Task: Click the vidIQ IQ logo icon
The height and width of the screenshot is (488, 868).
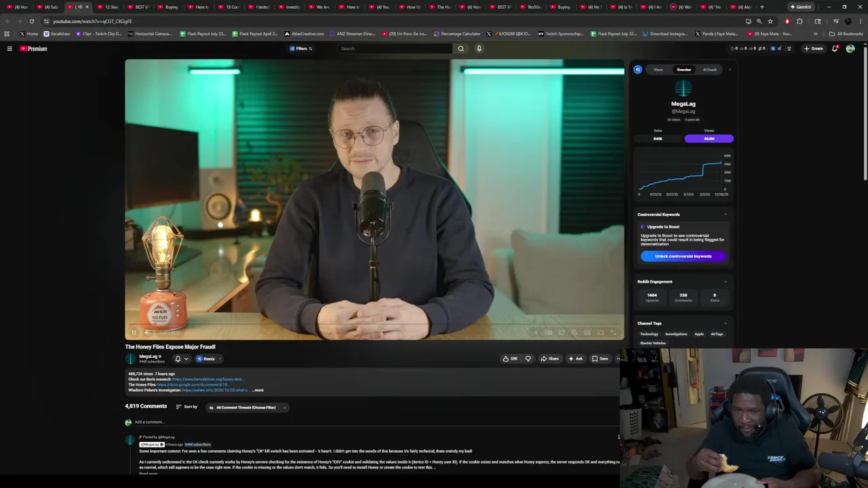Action: (x=637, y=70)
